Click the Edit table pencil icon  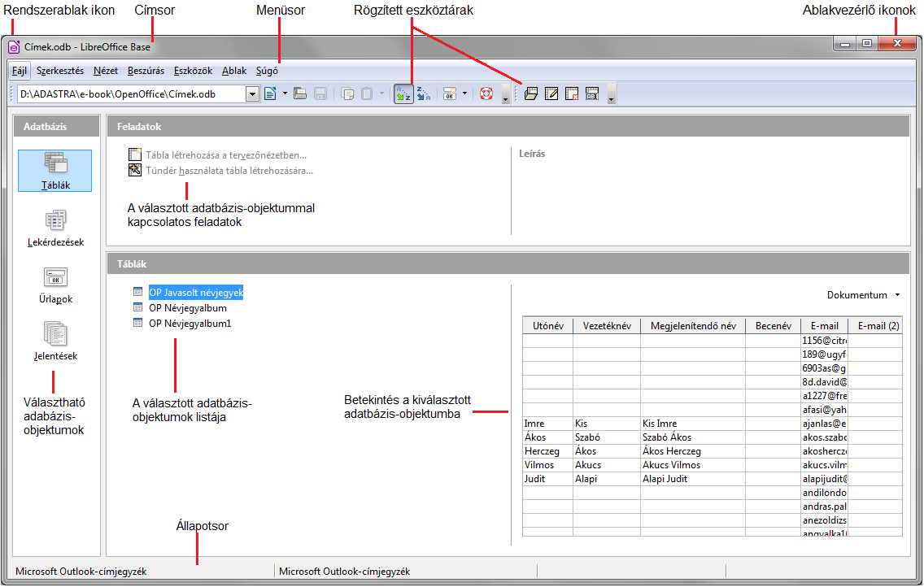click(551, 93)
